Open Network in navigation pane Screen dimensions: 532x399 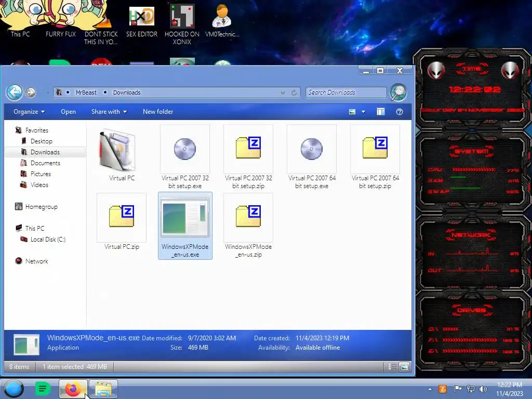tap(36, 261)
